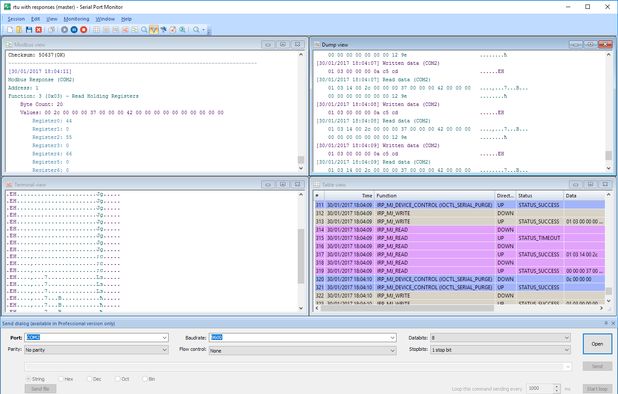Minimize the Modbus view panel
Viewport: 618px width, 394px height.
coord(268,45)
